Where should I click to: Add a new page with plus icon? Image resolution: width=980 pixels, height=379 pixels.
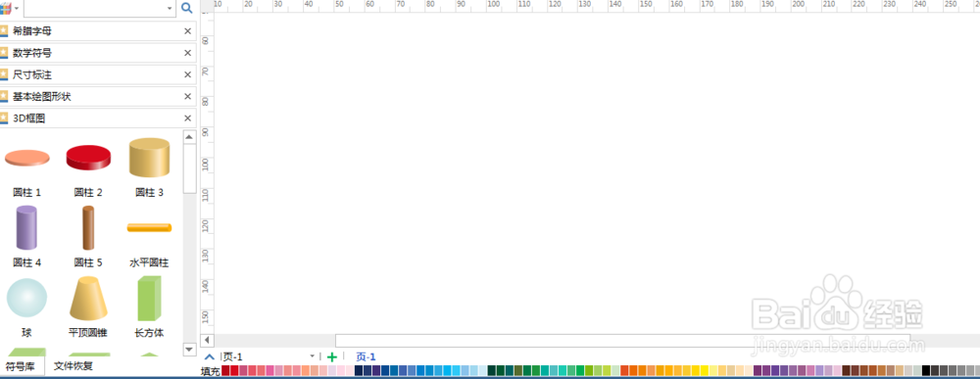coord(332,357)
